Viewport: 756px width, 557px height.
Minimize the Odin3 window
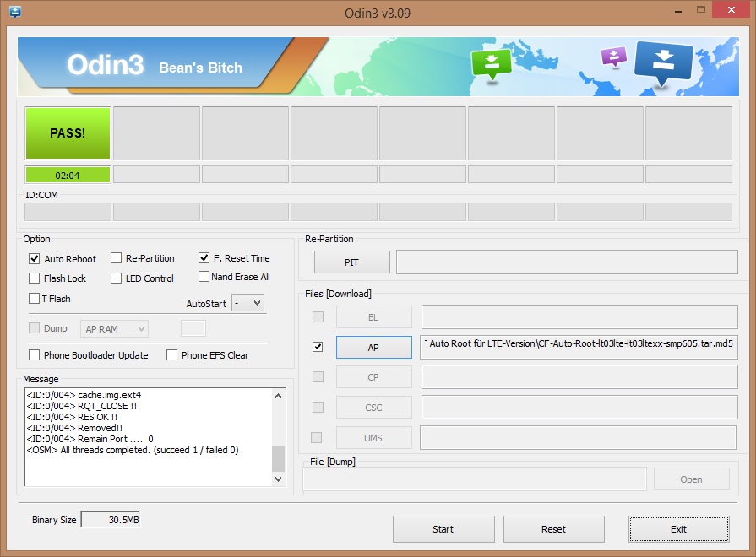(678, 10)
